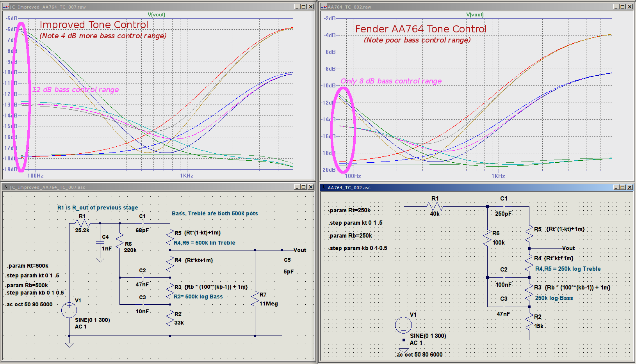Click the V1 voltage source symbol in Improved schematic
This screenshot has width=636, height=364.
pyautogui.click(x=69, y=311)
